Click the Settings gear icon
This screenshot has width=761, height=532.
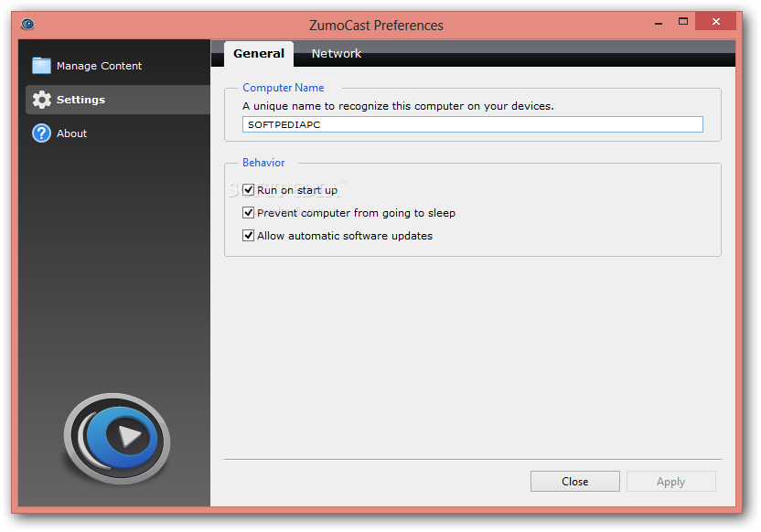pos(42,100)
